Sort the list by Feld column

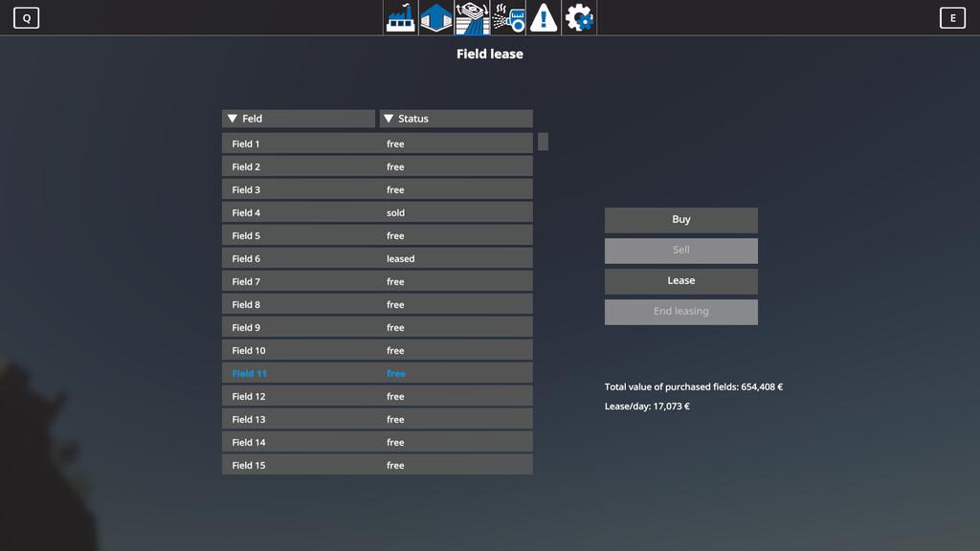[x=299, y=119]
